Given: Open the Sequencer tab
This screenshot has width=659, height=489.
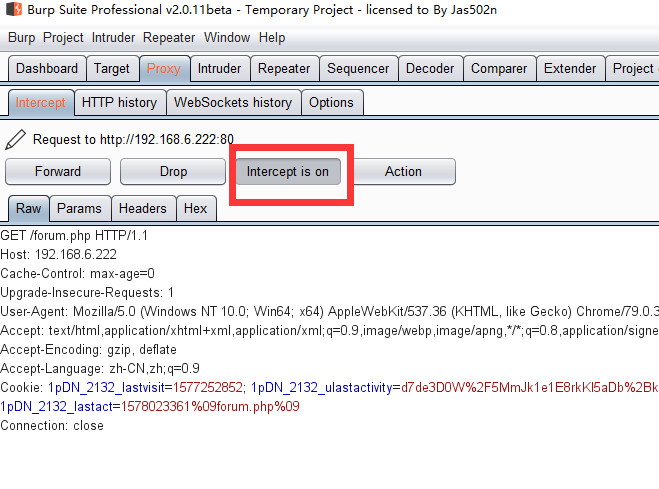Looking at the screenshot, I should (x=358, y=68).
